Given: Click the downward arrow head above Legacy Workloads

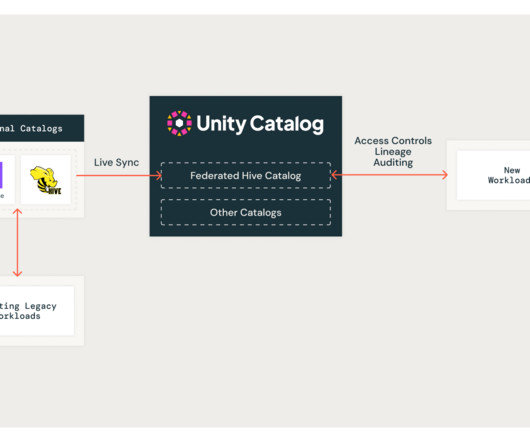Looking at the screenshot, I should coord(17,273).
